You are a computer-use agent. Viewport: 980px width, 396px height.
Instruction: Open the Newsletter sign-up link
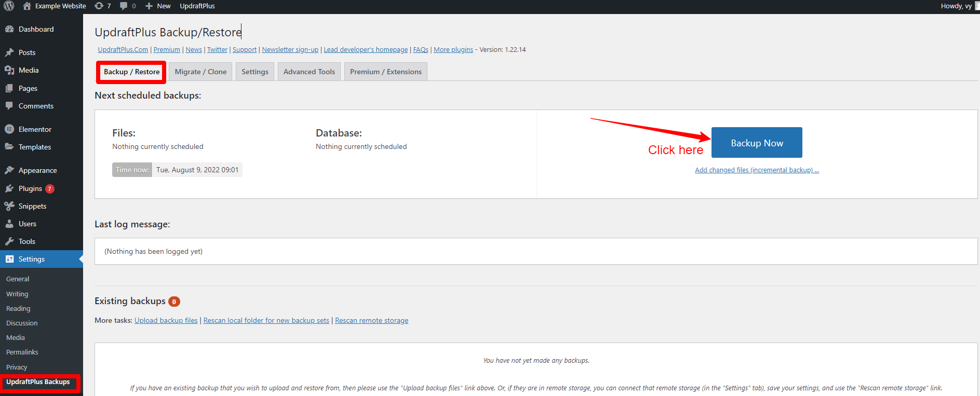pyautogui.click(x=290, y=49)
